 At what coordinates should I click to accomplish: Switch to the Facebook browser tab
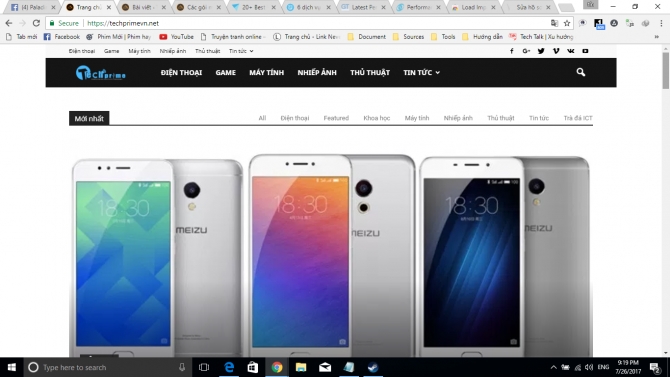[x=33, y=7]
